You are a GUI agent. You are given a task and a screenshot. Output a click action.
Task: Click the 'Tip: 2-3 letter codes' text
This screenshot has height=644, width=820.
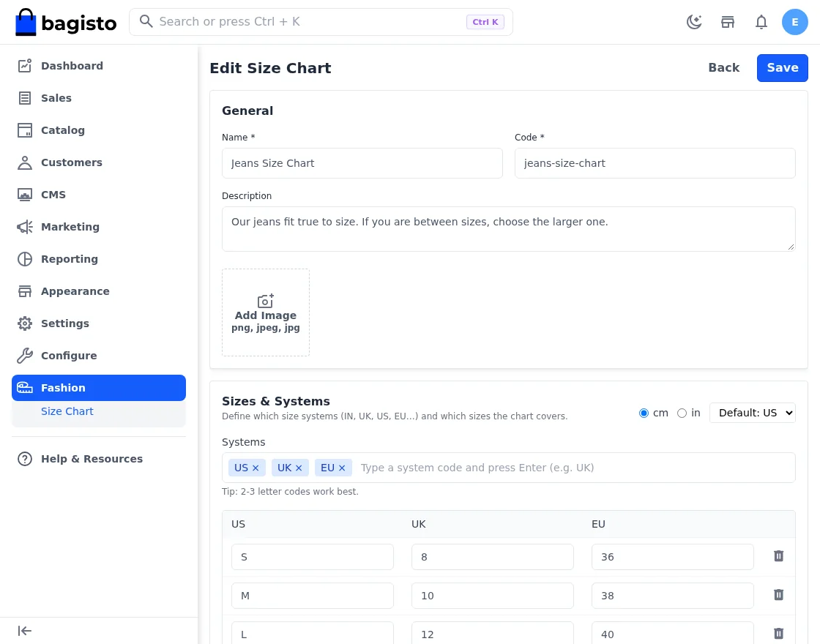290,492
